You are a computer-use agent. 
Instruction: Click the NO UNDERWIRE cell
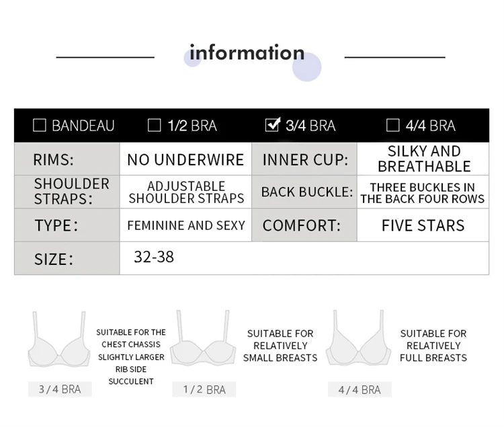185,160
